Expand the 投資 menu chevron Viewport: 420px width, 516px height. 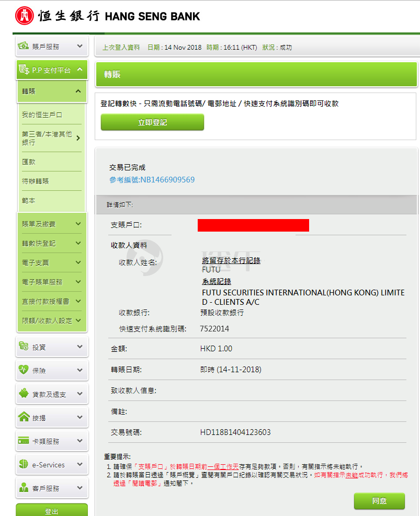point(80,347)
